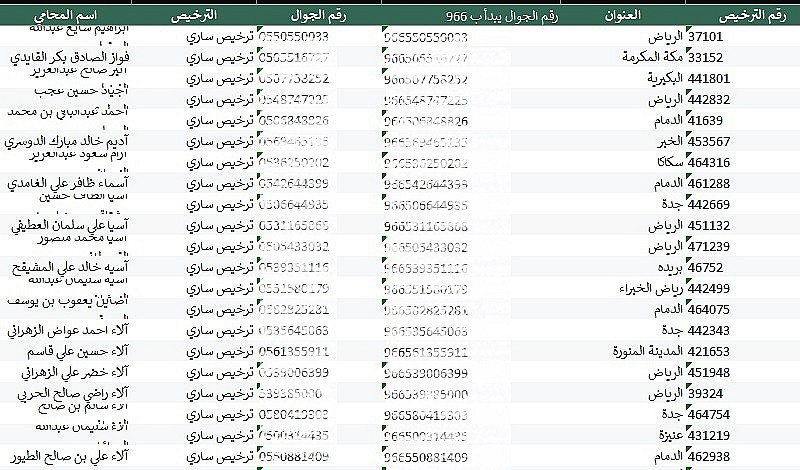800x470 pixels.
Task: Click lawyer name 'آلاء راضي صالح الحربي'
Action: (73, 393)
